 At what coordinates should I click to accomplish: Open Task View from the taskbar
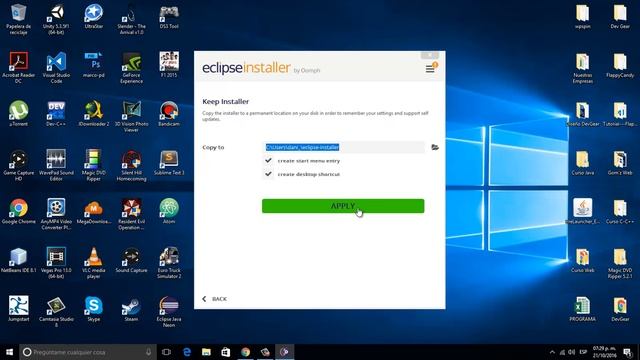tap(166, 352)
